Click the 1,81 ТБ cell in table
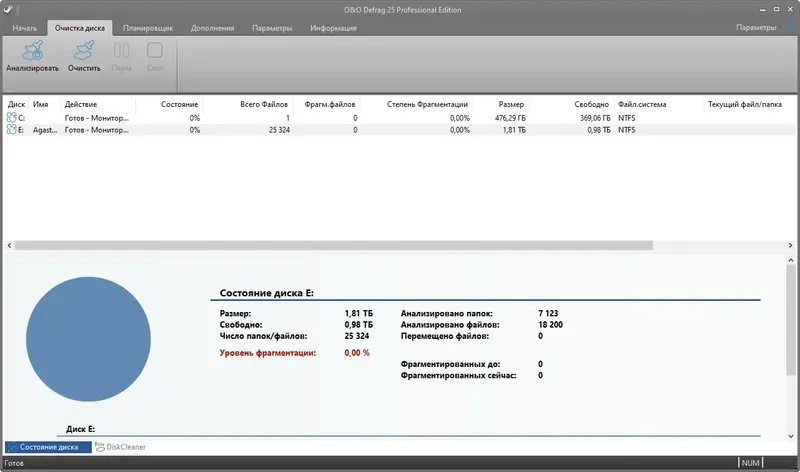Viewport: 800px width, 472px height. tap(514, 130)
